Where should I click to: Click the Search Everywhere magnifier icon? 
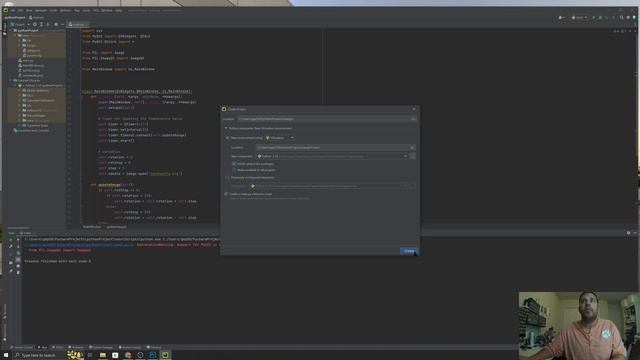coord(622,18)
